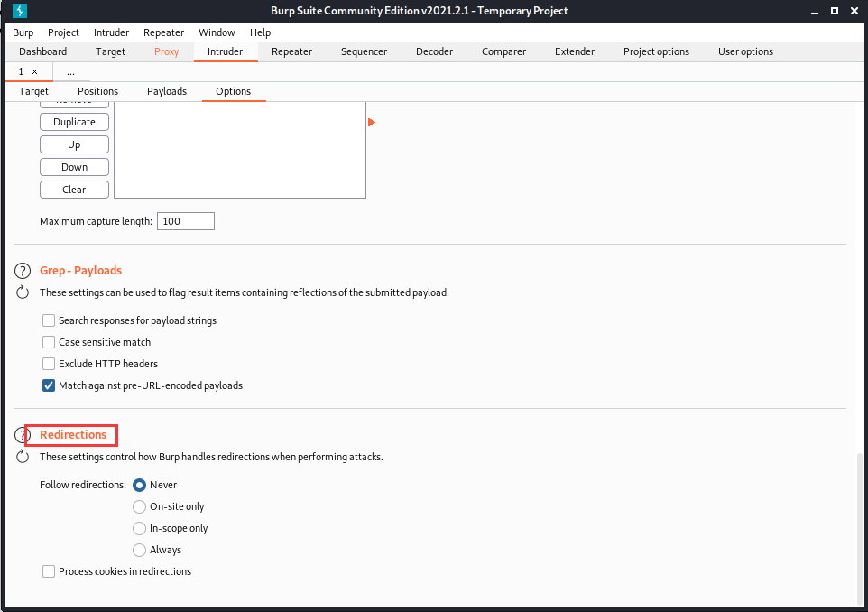Reset Redirections settings with refresh icon
Image resolution: width=868 pixels, height=612 pixels.
coord(23,457)
